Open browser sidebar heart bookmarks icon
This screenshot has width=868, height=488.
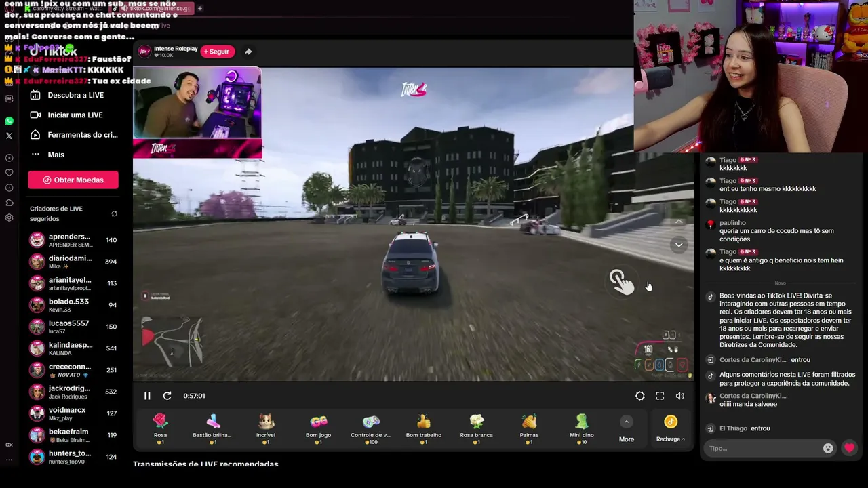[9, 173]
